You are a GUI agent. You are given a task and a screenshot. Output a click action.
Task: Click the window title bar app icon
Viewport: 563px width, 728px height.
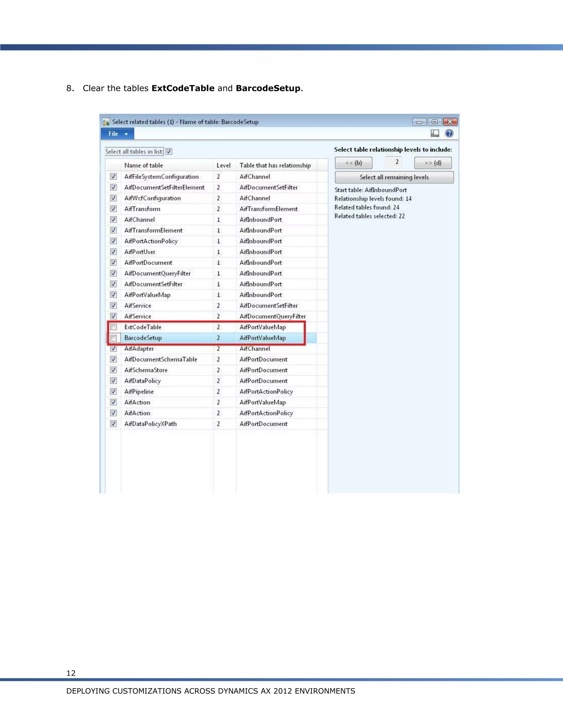(x=106, y=122)
